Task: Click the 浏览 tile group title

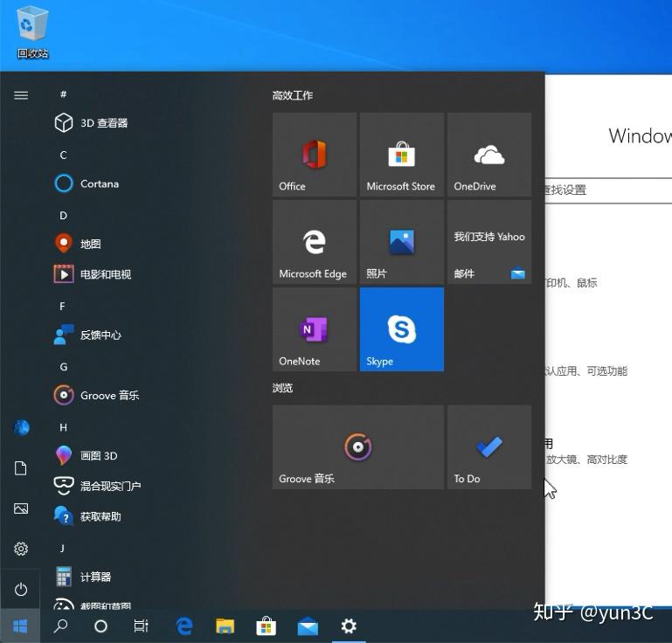Action: (282, 388)
